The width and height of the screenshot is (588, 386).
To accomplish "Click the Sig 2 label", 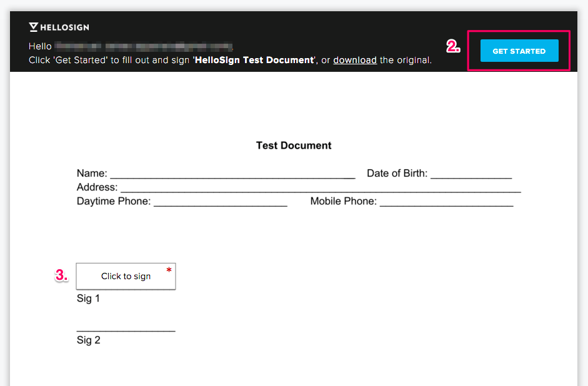I will [x=89, y=340].
